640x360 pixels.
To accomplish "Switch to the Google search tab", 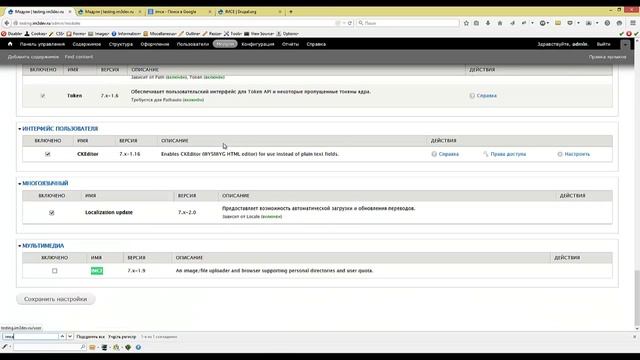I will (179, 12).
